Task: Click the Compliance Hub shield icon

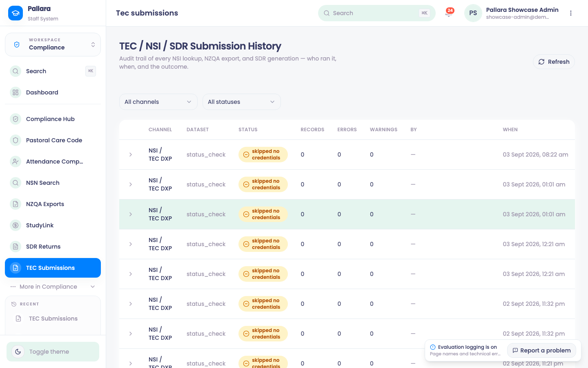Action: pyautogui.click(x=16, y=119)
